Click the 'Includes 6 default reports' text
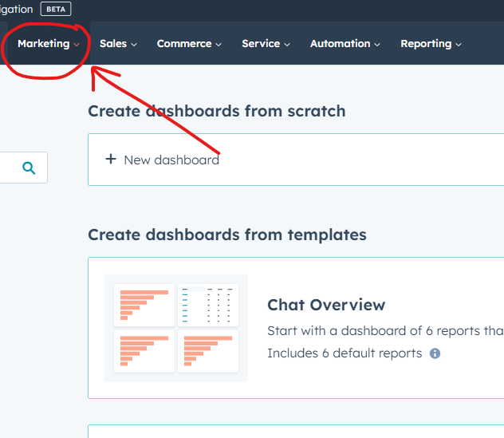The height and width of the screenshot is (438, 504). click(x=345, y=353)
